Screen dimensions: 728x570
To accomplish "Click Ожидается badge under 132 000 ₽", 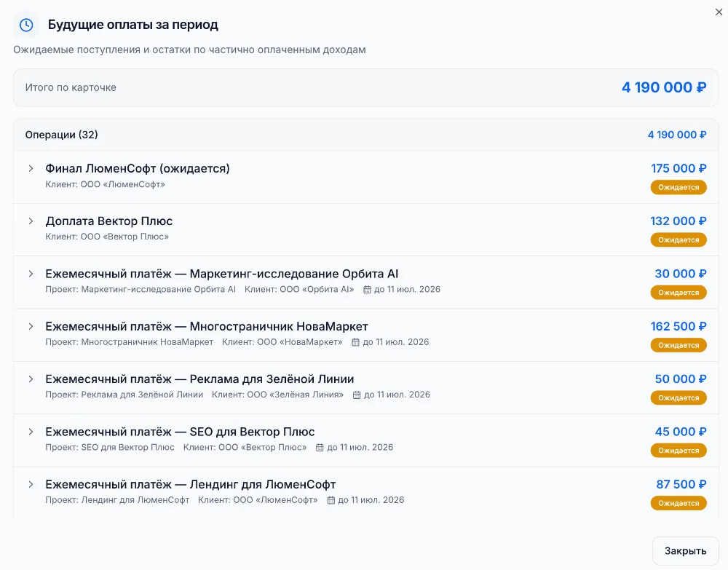I will coord(678,240).
